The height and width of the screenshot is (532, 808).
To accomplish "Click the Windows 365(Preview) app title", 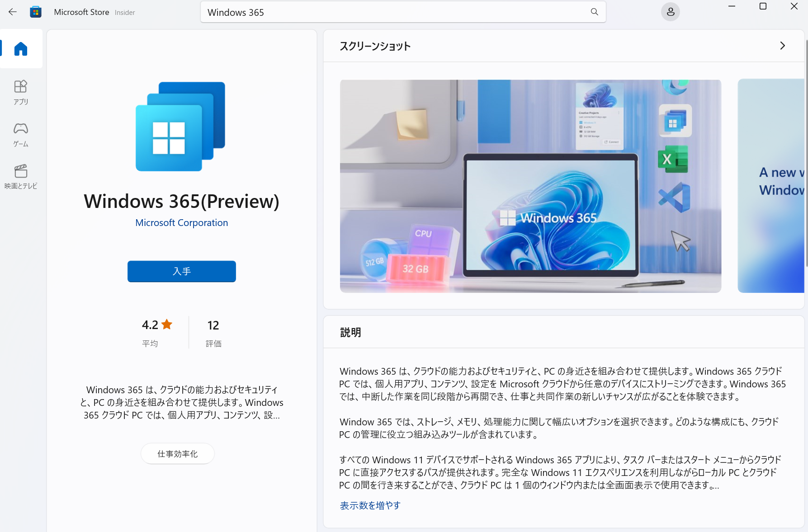I will (x=181, y=202).
